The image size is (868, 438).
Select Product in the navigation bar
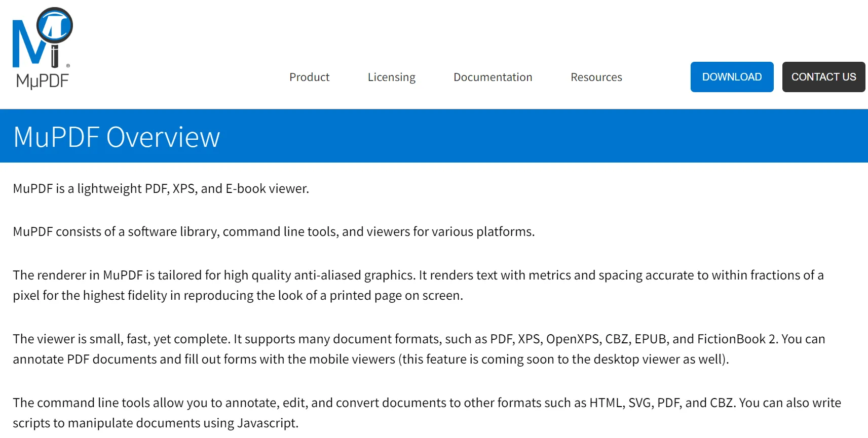[x=309, y=77]
